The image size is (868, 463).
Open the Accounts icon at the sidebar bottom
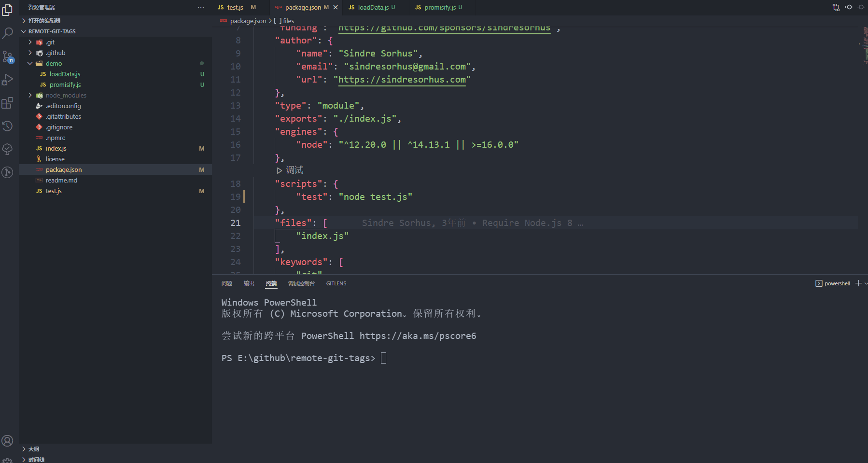tap(8, 441)
